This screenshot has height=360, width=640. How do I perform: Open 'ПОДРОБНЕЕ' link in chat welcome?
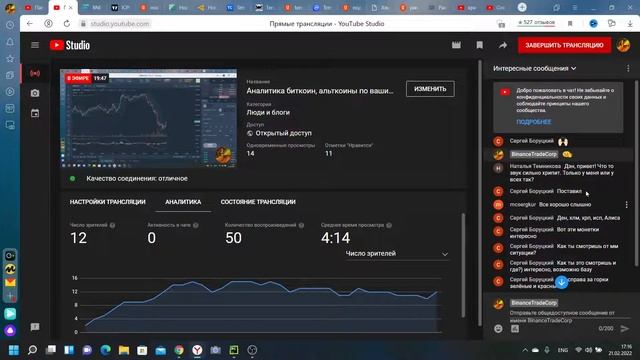(533, 122)
